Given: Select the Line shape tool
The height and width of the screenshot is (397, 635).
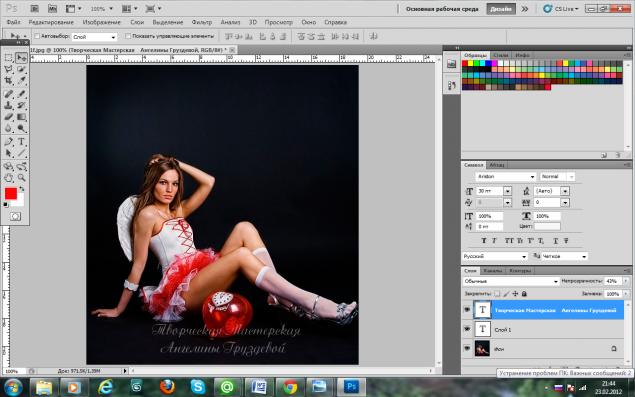Looking at the screenshot, I should [21, 153].
